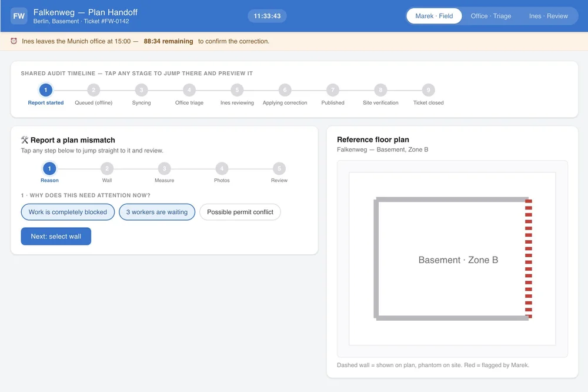Click Next: select wall button
This screenshot has width=588, height=392.
tap(56, 236)
